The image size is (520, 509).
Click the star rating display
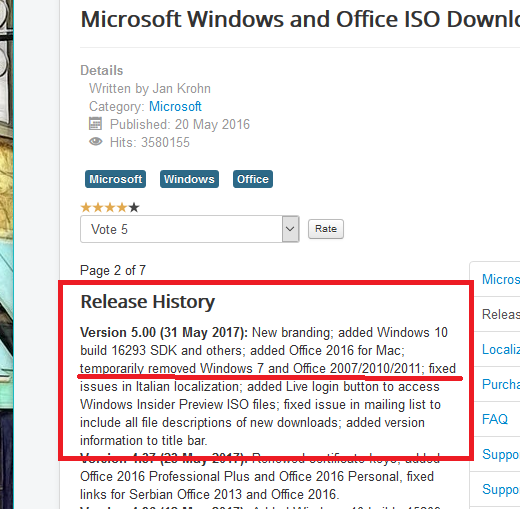tap(110, 207)
